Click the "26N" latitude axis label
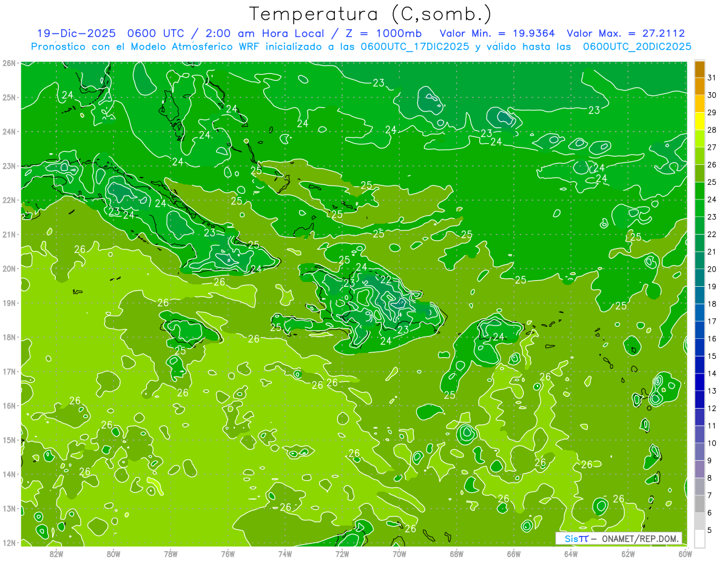Image resolution: width=728 pixels, height=562 pixels. point(8,63)
